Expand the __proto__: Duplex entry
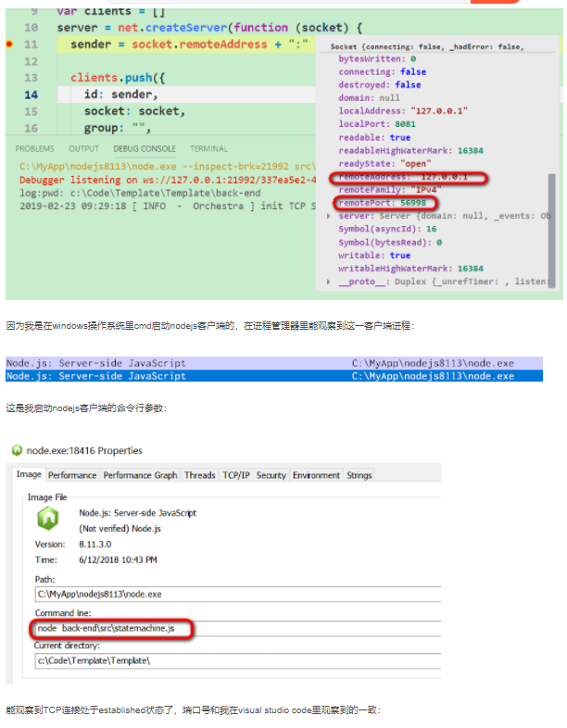Screen dimensions: 567x728 point(329,282)
